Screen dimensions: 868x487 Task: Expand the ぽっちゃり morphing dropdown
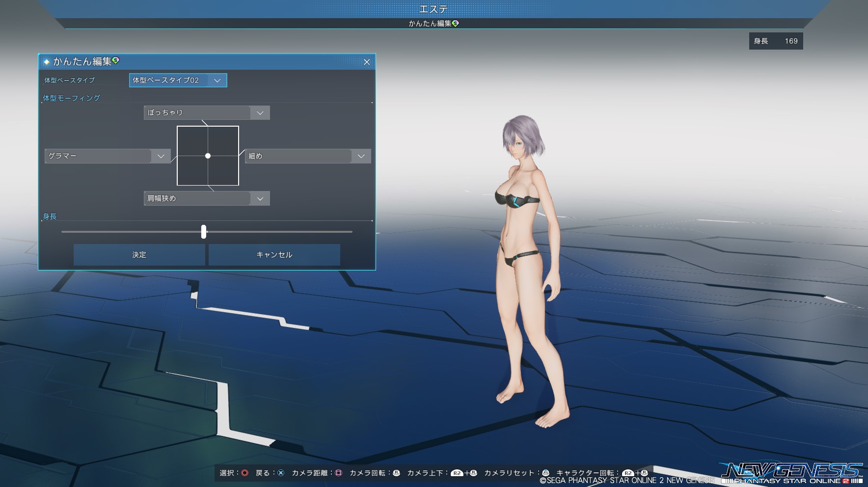click(207, 113)
